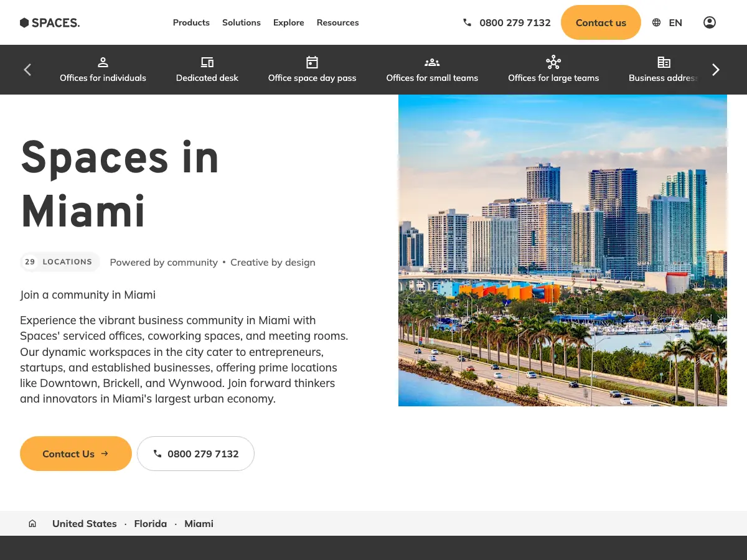Click the Miami skyline photo
Screen dimensions: 747x560
563,250
